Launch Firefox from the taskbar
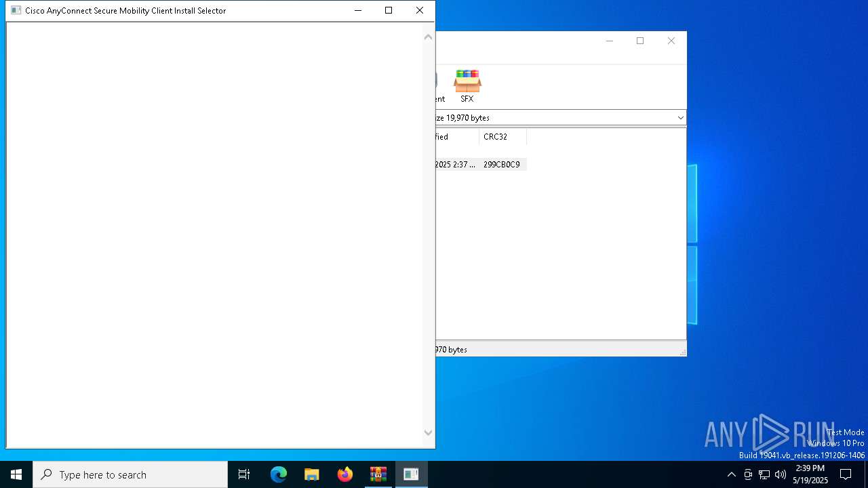Image resolution: width=868 pixels, height=488 pixels. 345,474
